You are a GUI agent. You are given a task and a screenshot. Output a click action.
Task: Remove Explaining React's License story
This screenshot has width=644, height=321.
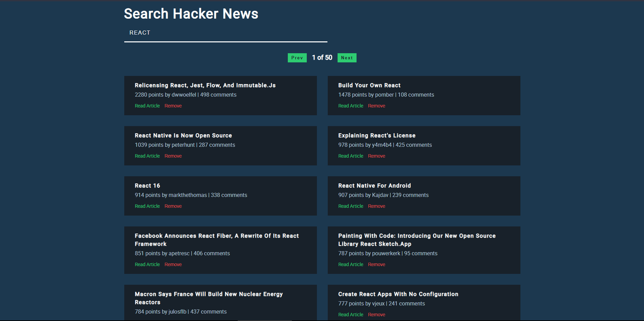pos(377,156)
